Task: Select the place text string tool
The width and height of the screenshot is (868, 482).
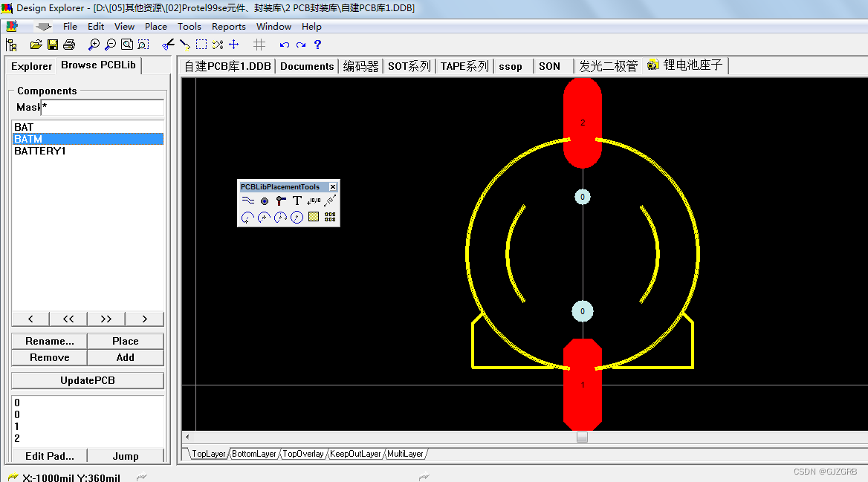Action: point(297,201)
